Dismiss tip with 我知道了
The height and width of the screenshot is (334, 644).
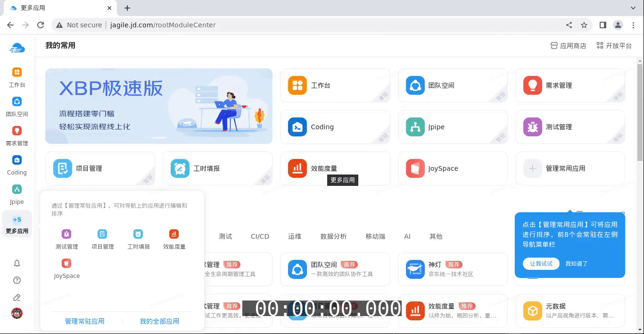tap(577, 264)
